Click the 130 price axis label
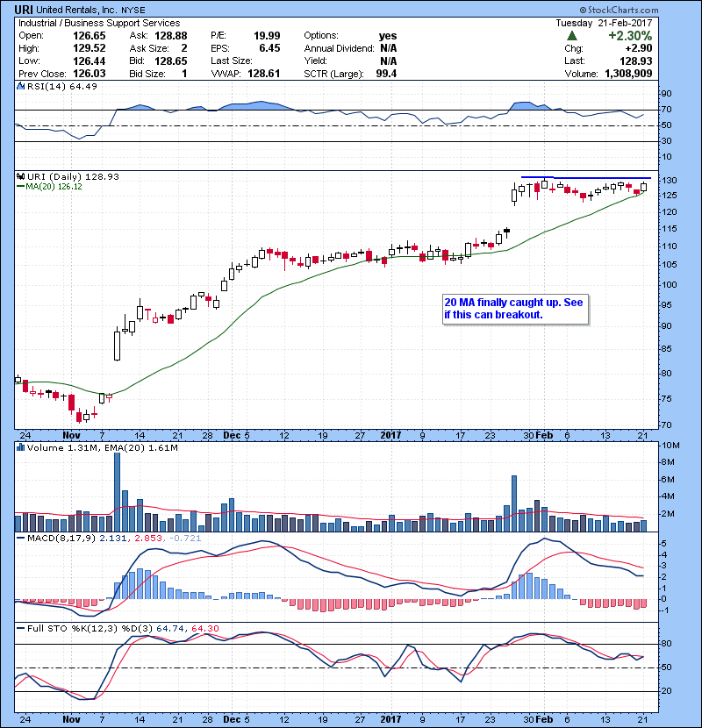 click(670, 181)
